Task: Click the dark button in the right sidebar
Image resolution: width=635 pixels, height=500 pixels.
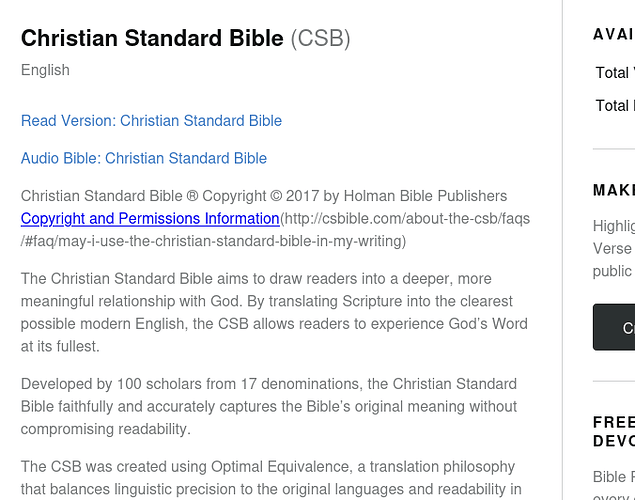Action: (614, 327)
